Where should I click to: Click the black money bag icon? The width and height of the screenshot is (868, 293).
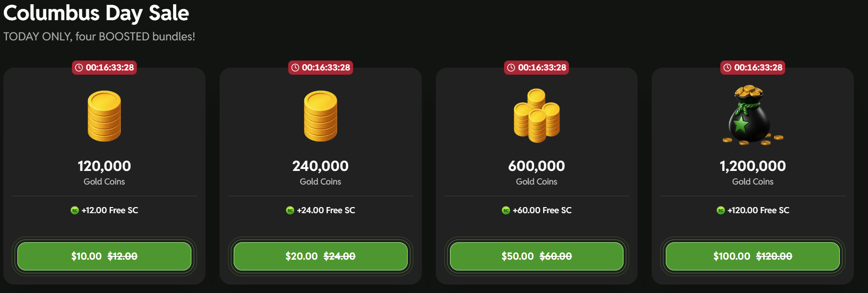pos(752,115)
